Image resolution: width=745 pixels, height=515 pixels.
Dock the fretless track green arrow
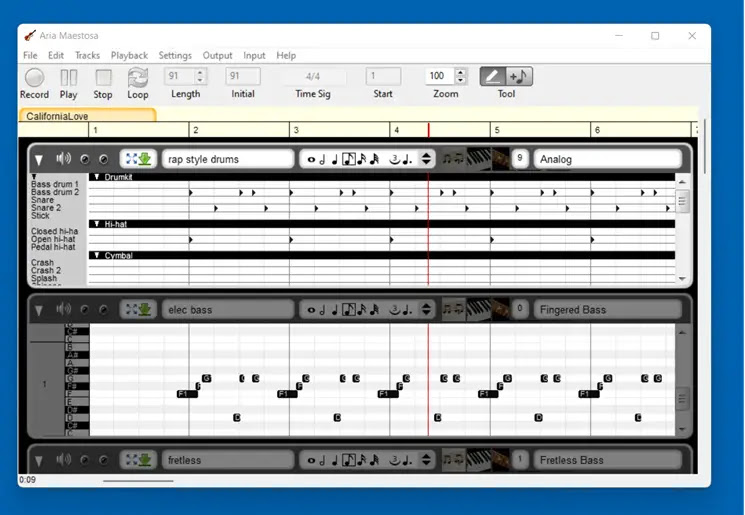pos(145,459)
